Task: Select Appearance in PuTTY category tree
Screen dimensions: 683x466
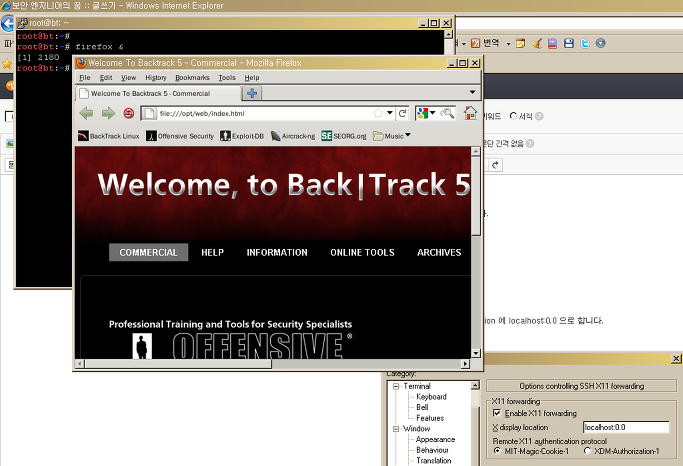Action: [x=435, y=439]
